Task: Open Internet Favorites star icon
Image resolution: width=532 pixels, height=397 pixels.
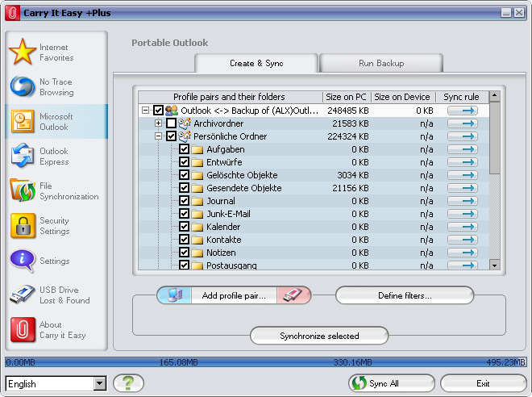Action: [x=23, y=52]
